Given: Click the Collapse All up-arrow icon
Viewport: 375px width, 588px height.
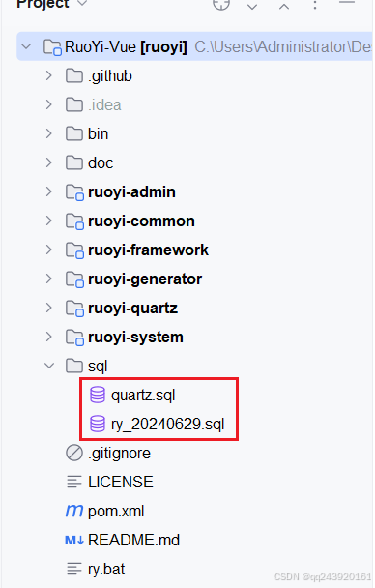Looking at the screenshot, I should (x=284, y=7).
